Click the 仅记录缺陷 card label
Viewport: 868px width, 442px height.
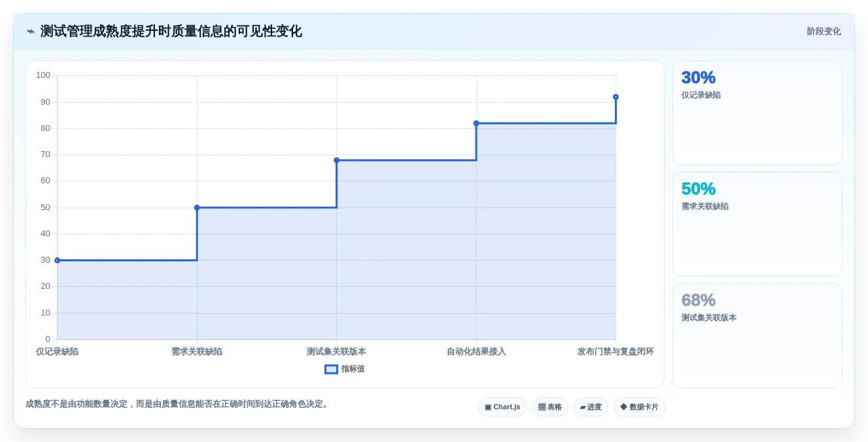click(x=701, y=96)
